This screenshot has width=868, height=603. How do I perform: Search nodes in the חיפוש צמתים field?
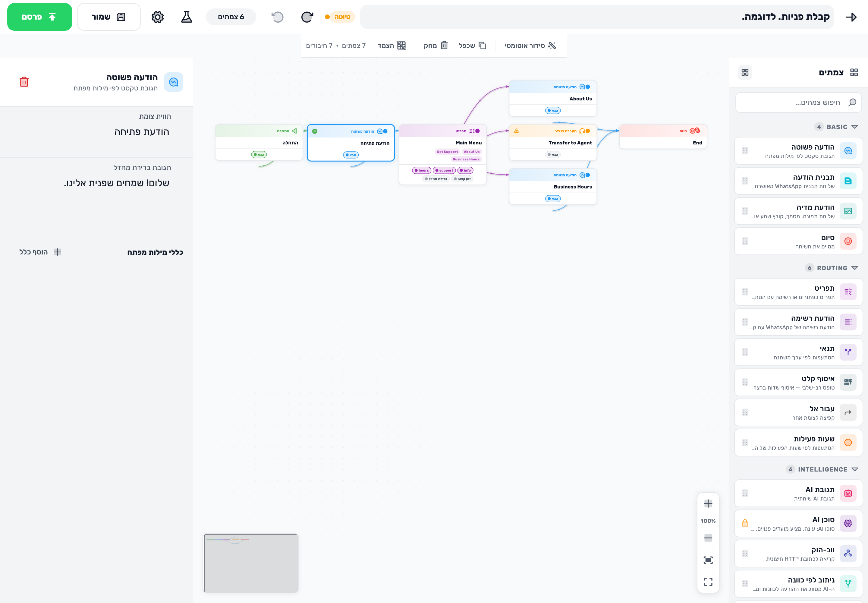point(798,103)
